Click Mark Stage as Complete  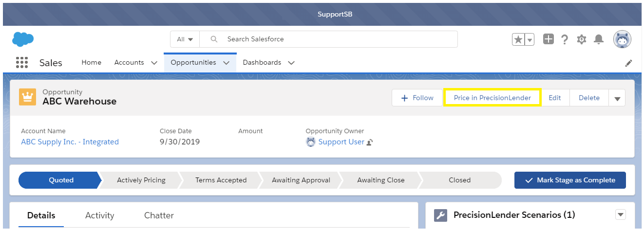(x=570, y=180)
